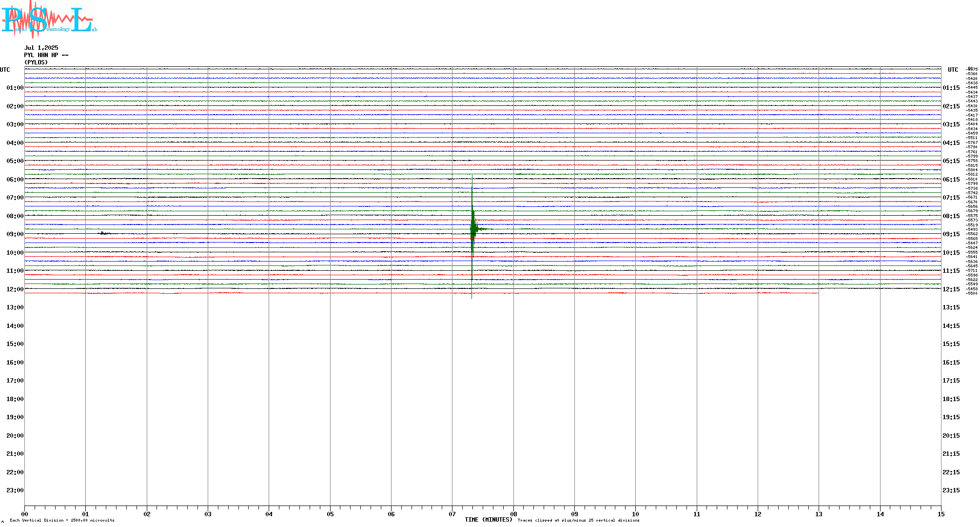Screen dimensions: 980x527
Task: Click the '11:15' end-time label
Action: (x=951, y=271)
